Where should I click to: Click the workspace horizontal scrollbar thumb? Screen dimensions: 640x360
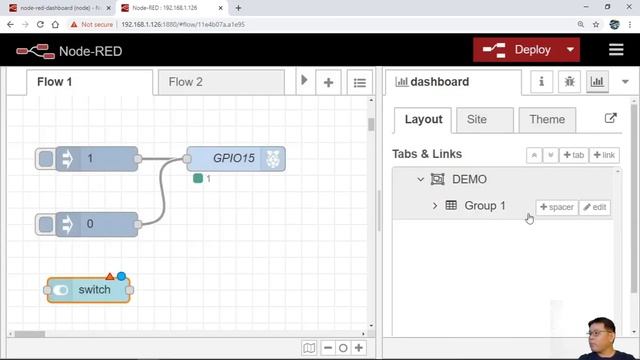click(30, 334)
